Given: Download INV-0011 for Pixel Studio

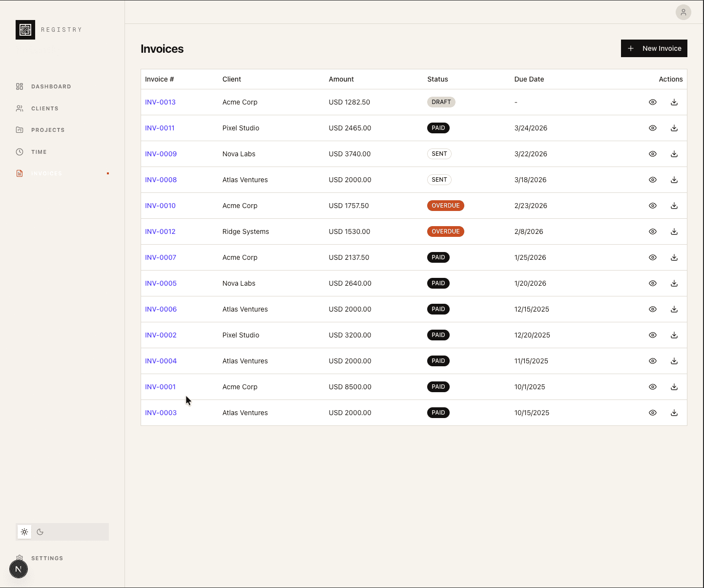Looking at the screenshot, I should [x=674, y=127].
